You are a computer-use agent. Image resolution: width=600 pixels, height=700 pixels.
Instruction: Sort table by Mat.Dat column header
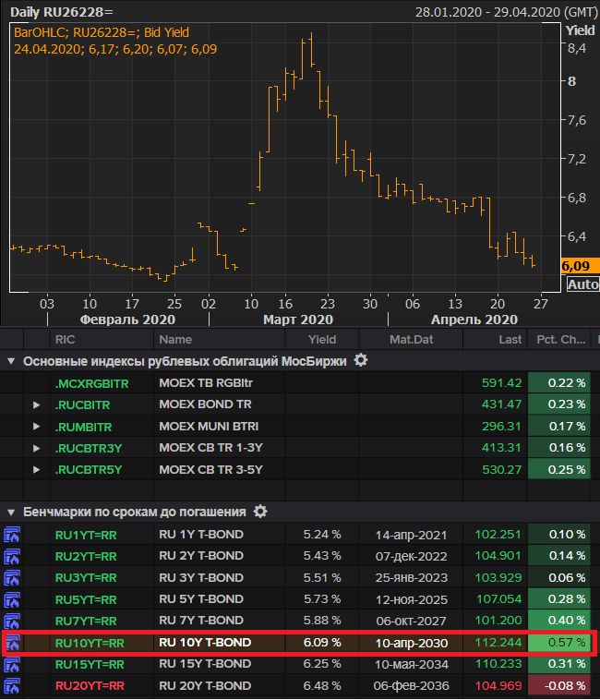[x=411, y=339]
